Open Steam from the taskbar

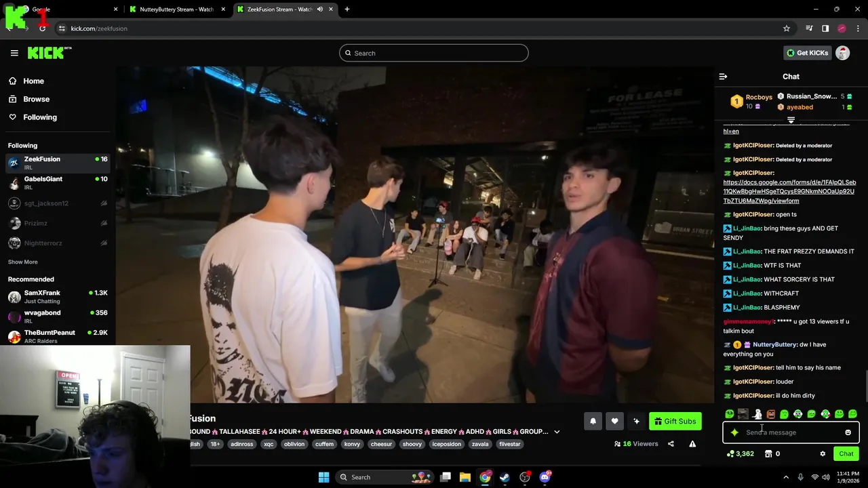click(x=505, y=477)
